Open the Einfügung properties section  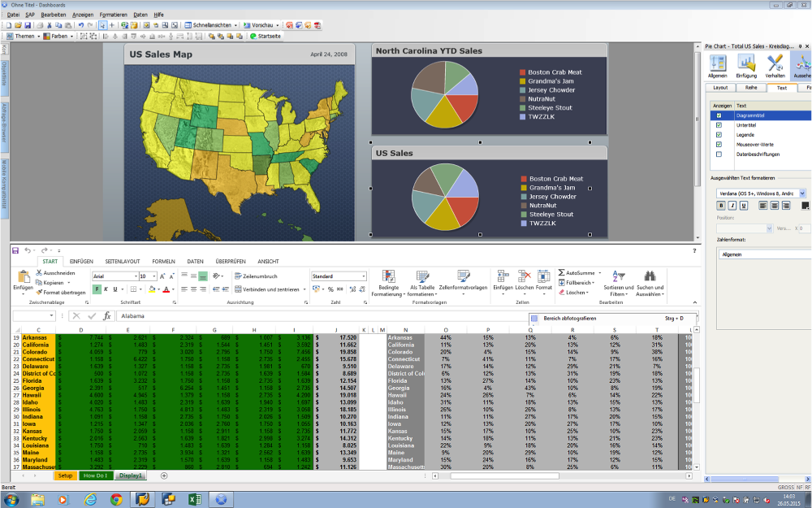coord(745,64)
